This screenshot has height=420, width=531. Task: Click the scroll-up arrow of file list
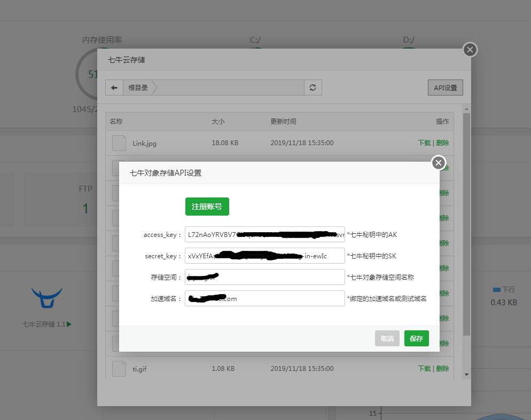467,109
